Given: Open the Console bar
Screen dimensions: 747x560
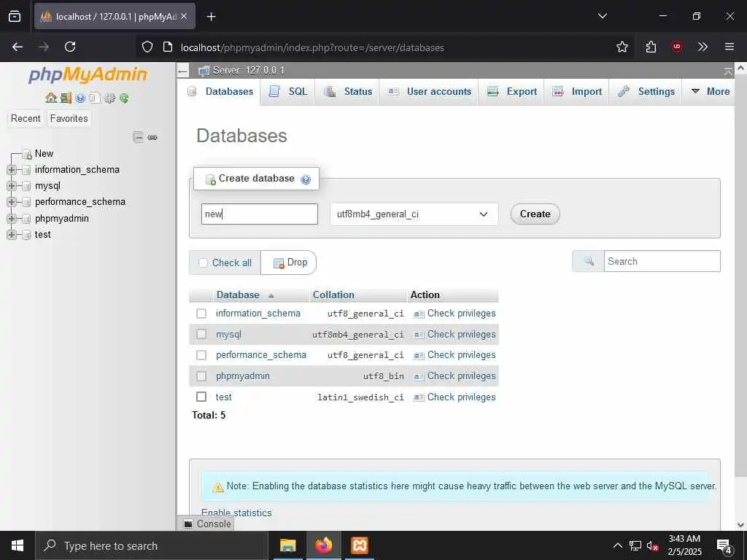Looking at the screenshot, I should pos(207,524).
